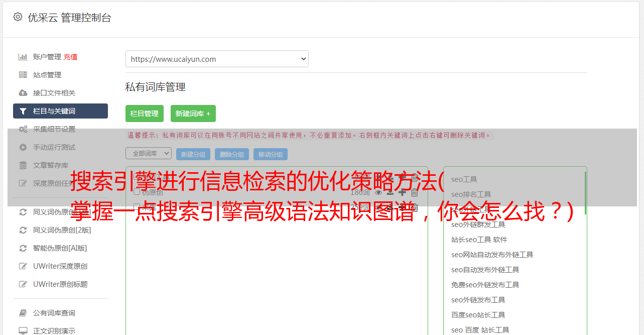Select keyword seo自动发布外链工具
The width and height of the screenshot is (644, 335).
(485, 270)
